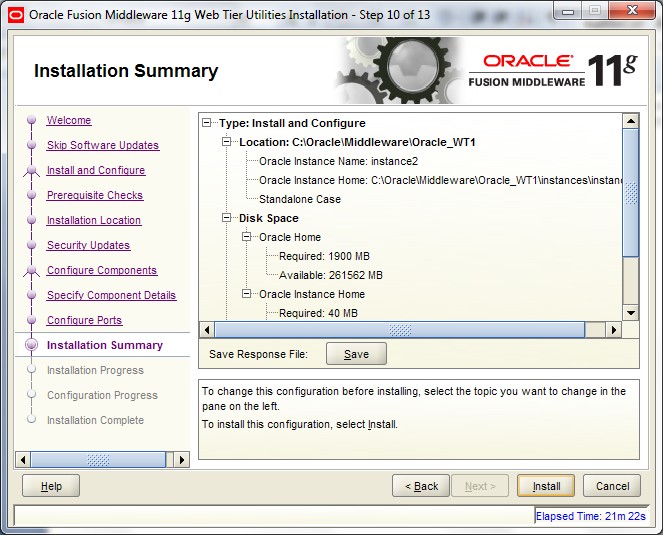Click the Installation Summary step bullet
Screen dimensions: 663x535
31,345
